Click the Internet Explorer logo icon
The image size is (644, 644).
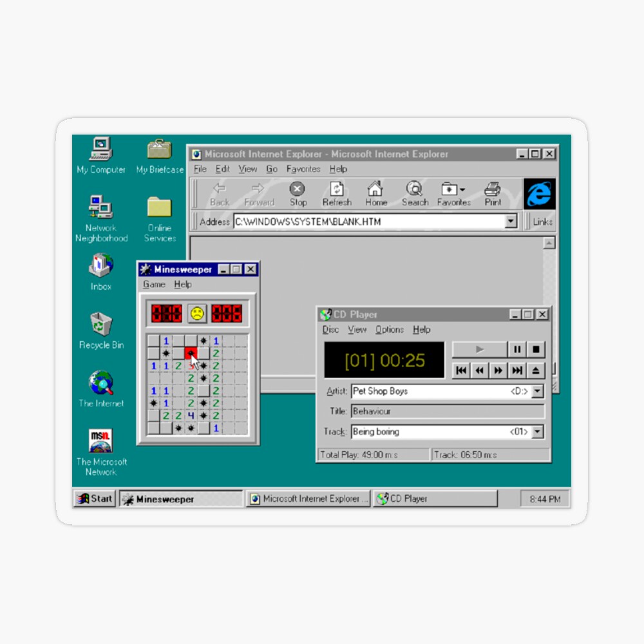539,194
